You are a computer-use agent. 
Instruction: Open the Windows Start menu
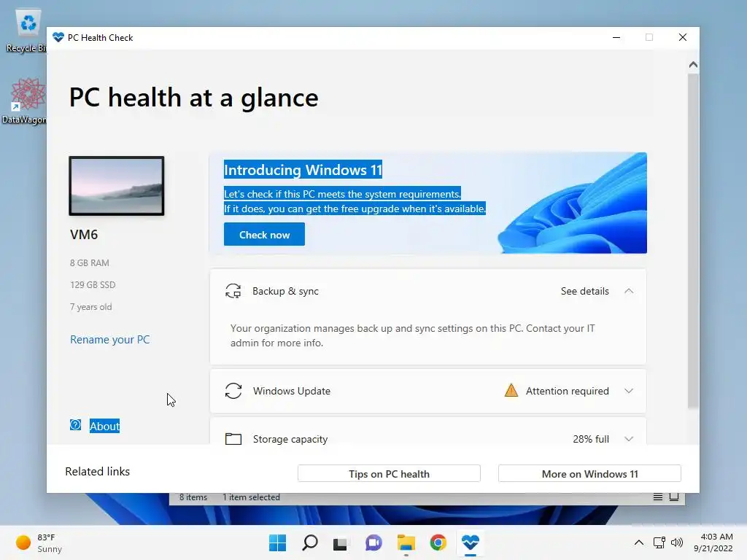[278, 542]
